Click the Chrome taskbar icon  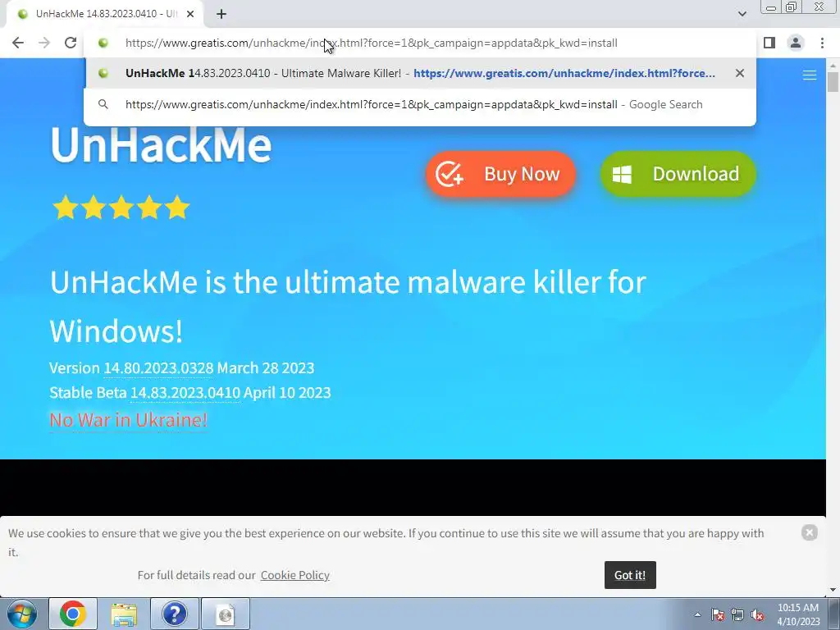[x=73, y=614]
